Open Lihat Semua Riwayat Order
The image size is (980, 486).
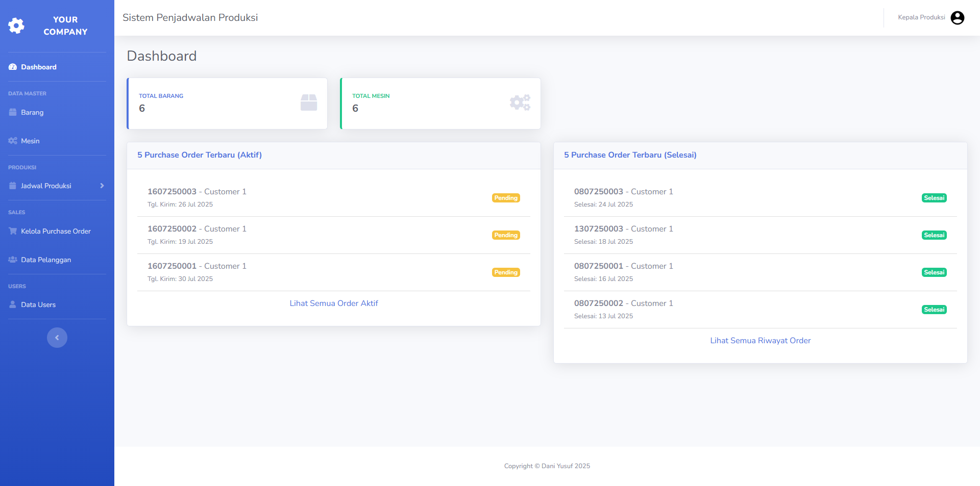pyautogui.click(x=760, y=340)
